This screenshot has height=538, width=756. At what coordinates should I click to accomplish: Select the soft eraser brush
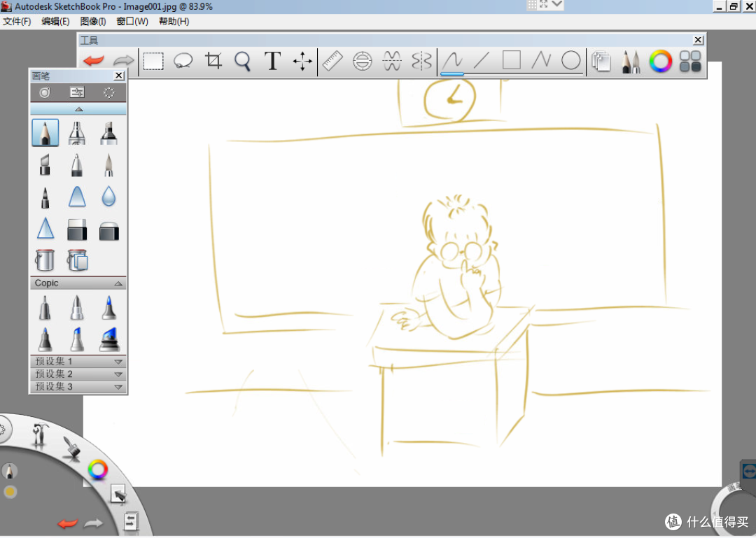tap(109, 230)
